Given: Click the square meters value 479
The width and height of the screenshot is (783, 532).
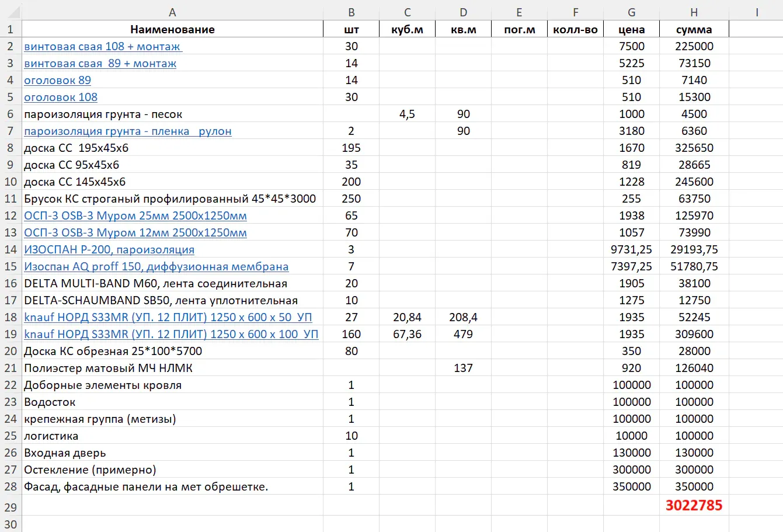Looking at the screenshot, I should pos(464,335).
